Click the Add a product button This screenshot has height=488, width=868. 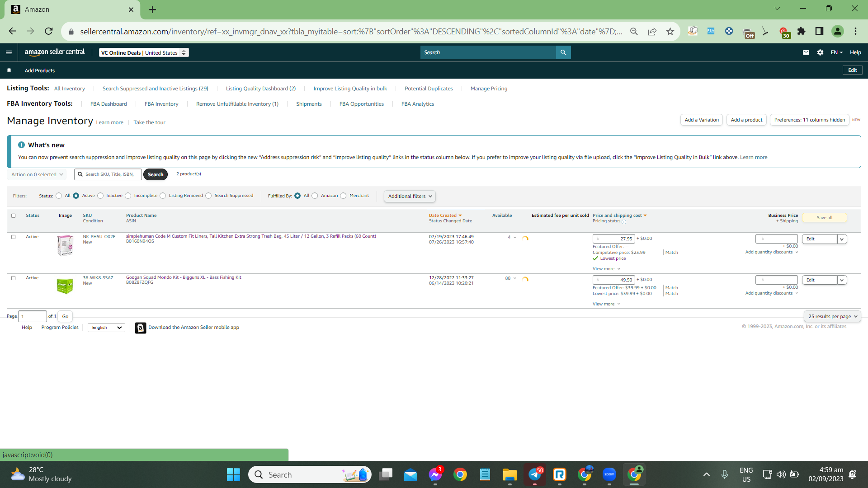(746, 120)
